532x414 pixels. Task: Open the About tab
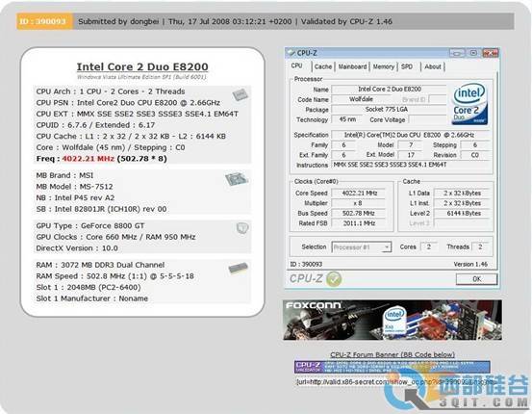433,66
